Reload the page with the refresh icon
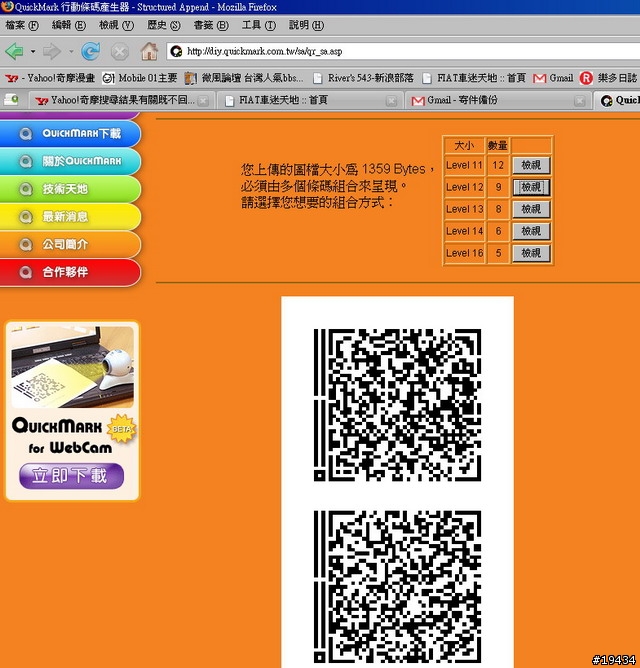This screenshot has width=640, height=668. (x=91, y=52)
